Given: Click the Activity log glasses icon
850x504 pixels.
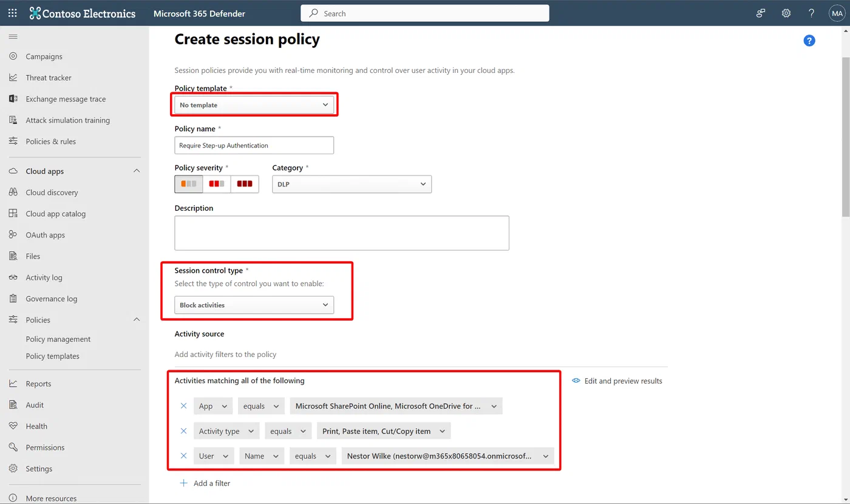Looking at the screenshot, I should [x=13, y=278].
